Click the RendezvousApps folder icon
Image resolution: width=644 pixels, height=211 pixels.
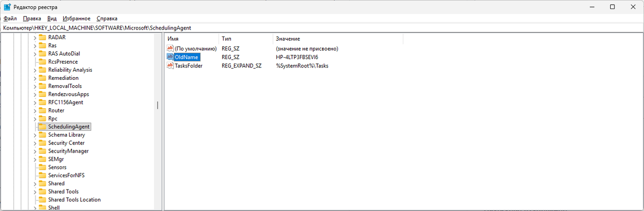pyautogui.click(x=42, y=94)
